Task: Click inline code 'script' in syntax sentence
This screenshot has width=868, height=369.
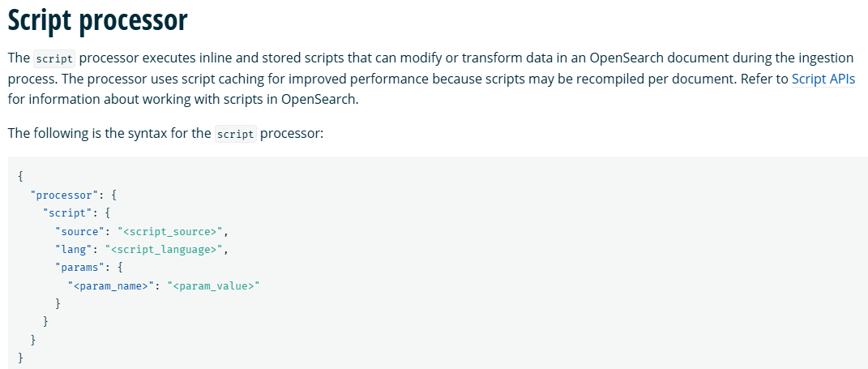Action: (x=236, y=134)
